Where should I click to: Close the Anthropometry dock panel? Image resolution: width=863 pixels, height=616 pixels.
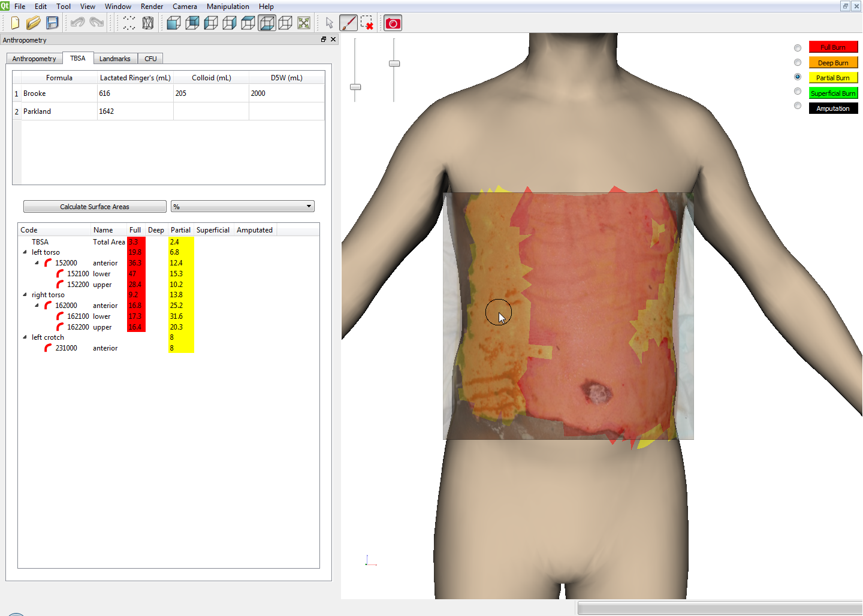(x=333, y=40)
